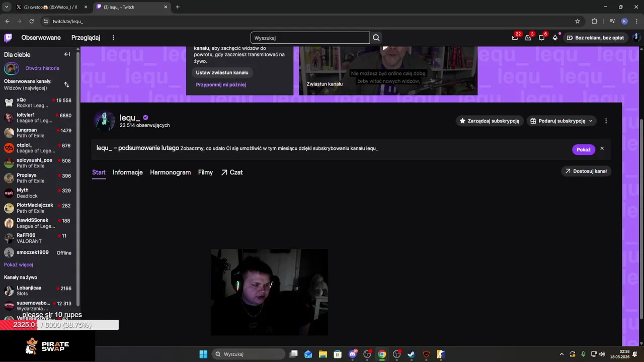This screenshot has height=362, width=644.
Task: Click lequ_ channel avatar
Action: click(x=104, y=121)
